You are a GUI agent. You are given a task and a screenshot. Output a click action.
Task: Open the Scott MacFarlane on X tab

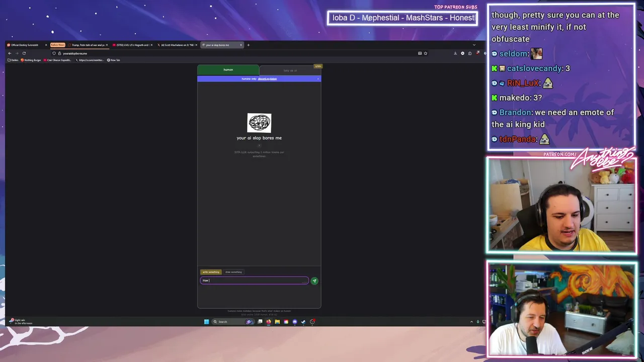pos(177,45)
